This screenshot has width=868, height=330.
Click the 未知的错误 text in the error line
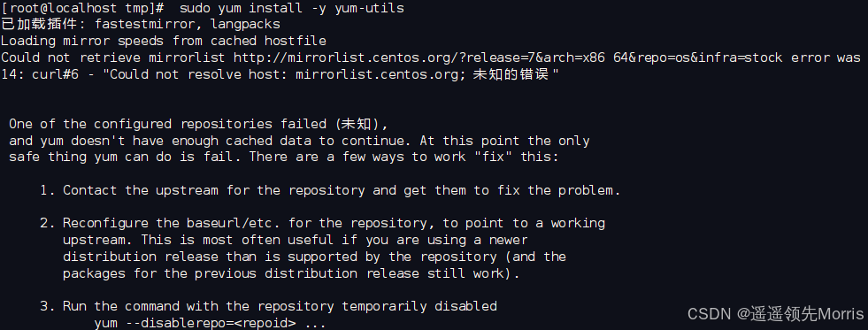(510, 74)
